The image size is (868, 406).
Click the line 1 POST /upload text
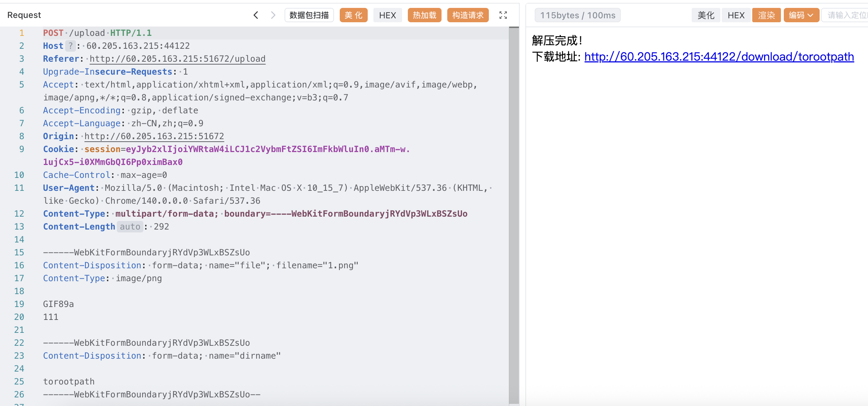coord(97,33)
